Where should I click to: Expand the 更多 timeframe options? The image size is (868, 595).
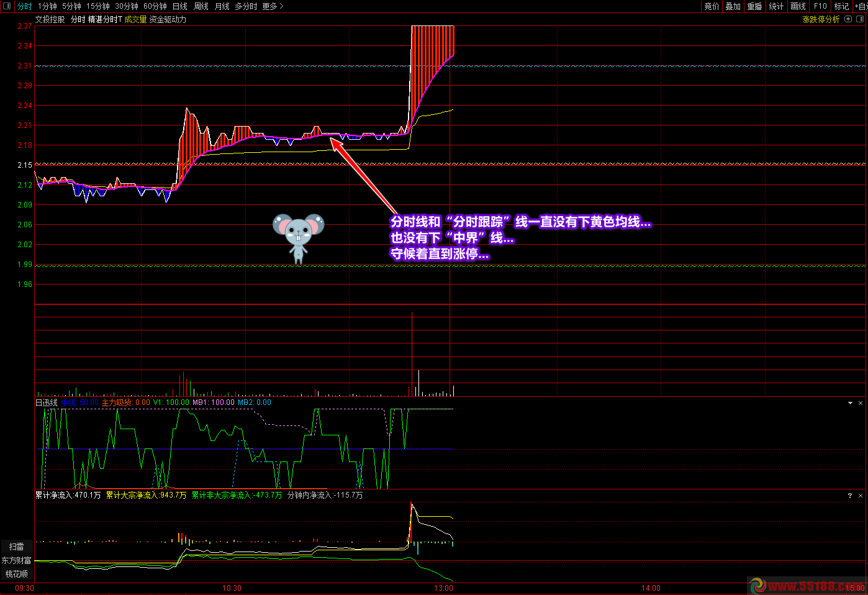(x=273, y=6)
